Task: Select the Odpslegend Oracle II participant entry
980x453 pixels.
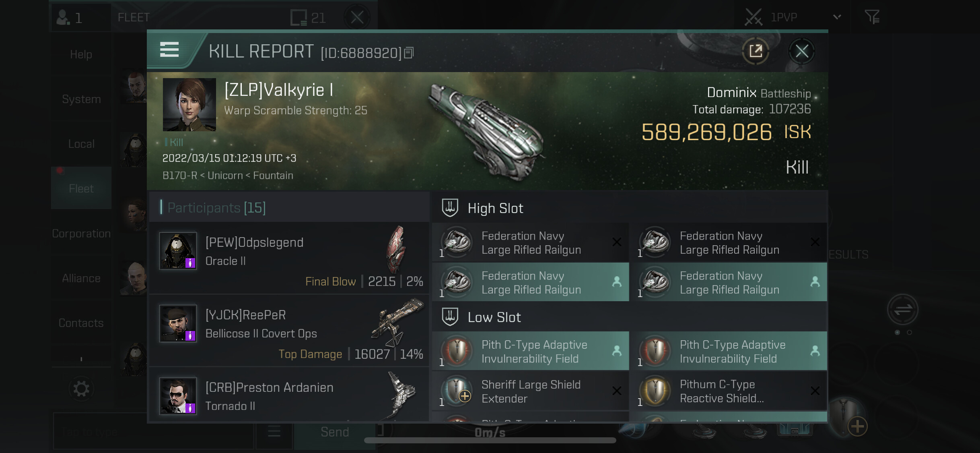Action: (289, 258)
